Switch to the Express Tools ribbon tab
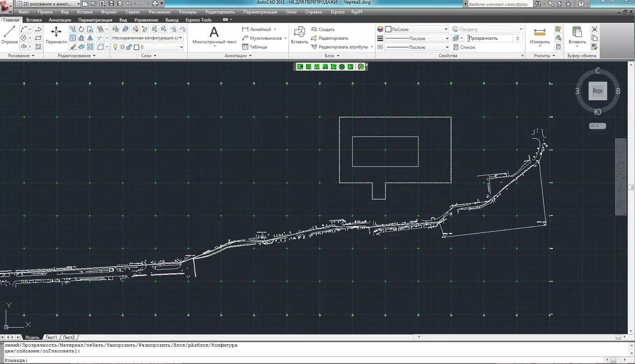 [198, 20]
